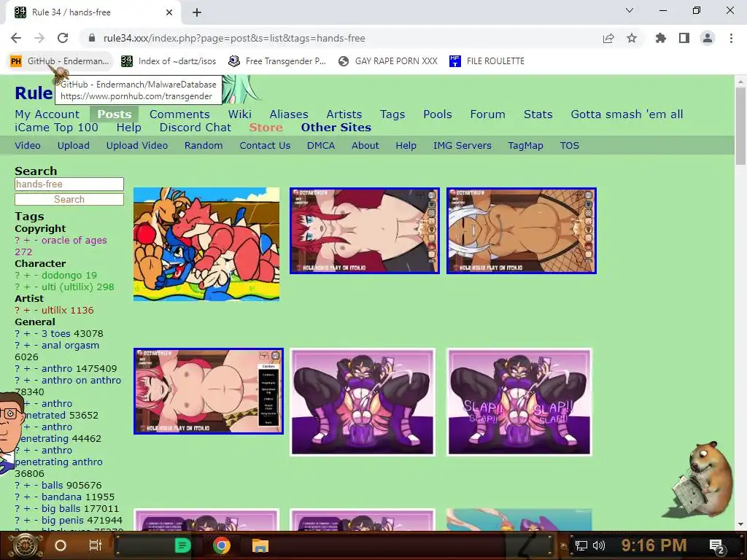
Task: Open the green chat app on the taskbar
Action: 182,545
